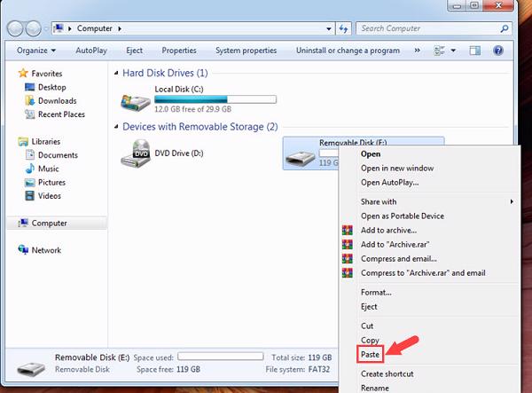Click the Space used bar in details pane
532x393 pixels.
coord(221,356)
